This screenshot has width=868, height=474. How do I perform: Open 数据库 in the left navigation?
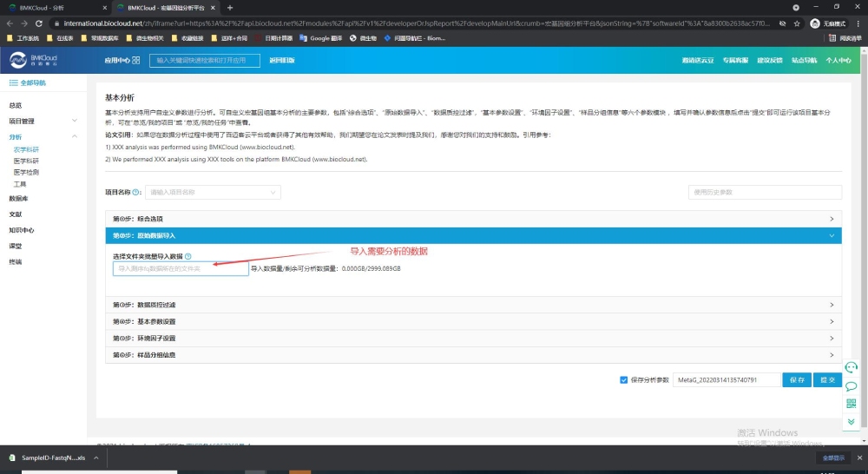[18, 198]
